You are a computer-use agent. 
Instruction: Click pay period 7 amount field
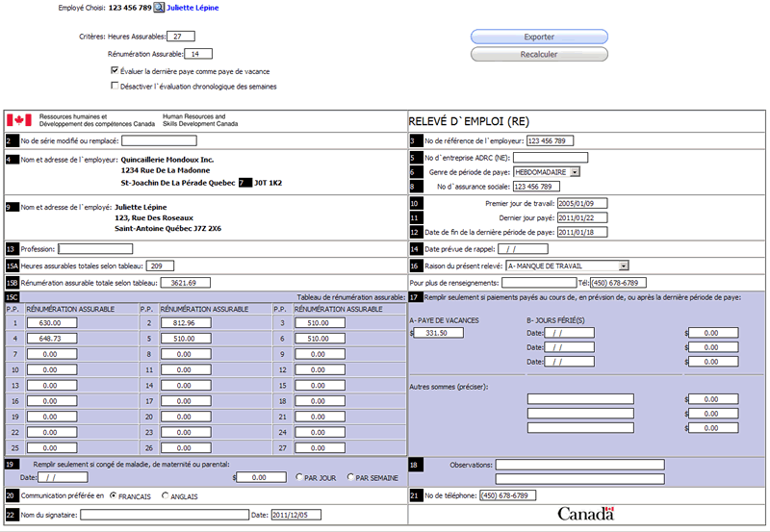pos(52,354)
